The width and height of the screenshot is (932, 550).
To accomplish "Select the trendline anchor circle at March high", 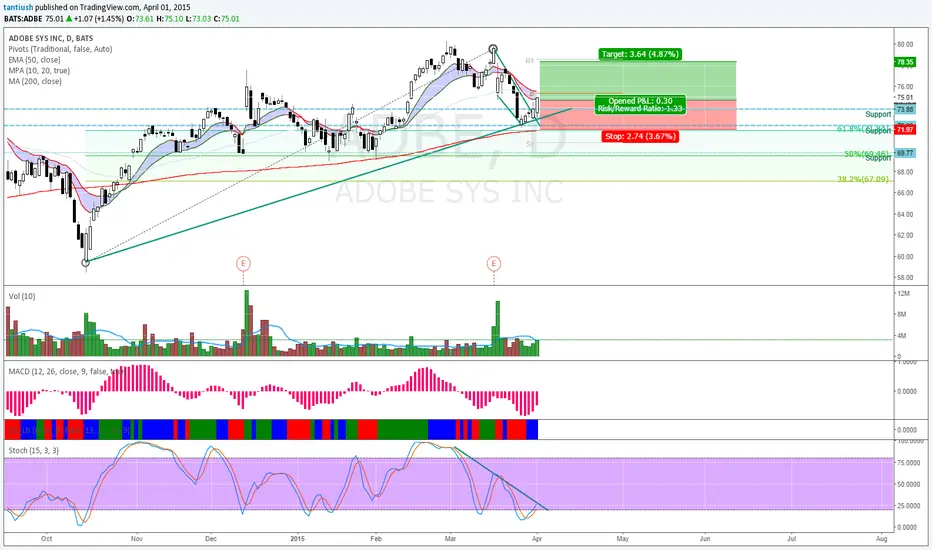I will (493, 49).
